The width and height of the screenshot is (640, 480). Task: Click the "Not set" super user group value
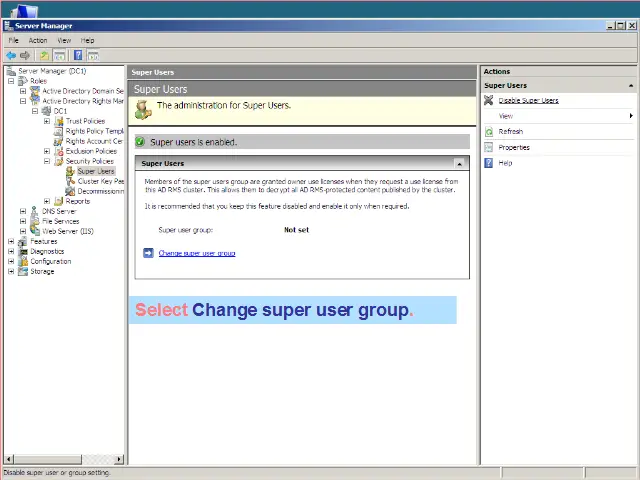[296, 230]
